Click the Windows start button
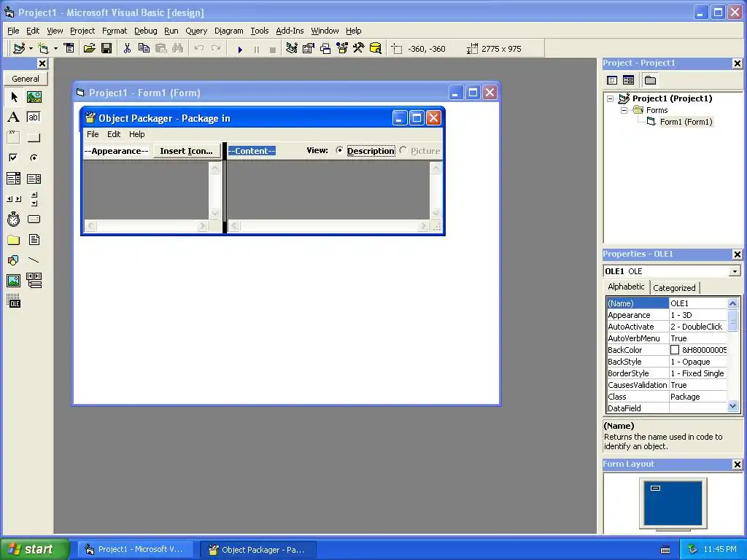 (x=35, y=549)
